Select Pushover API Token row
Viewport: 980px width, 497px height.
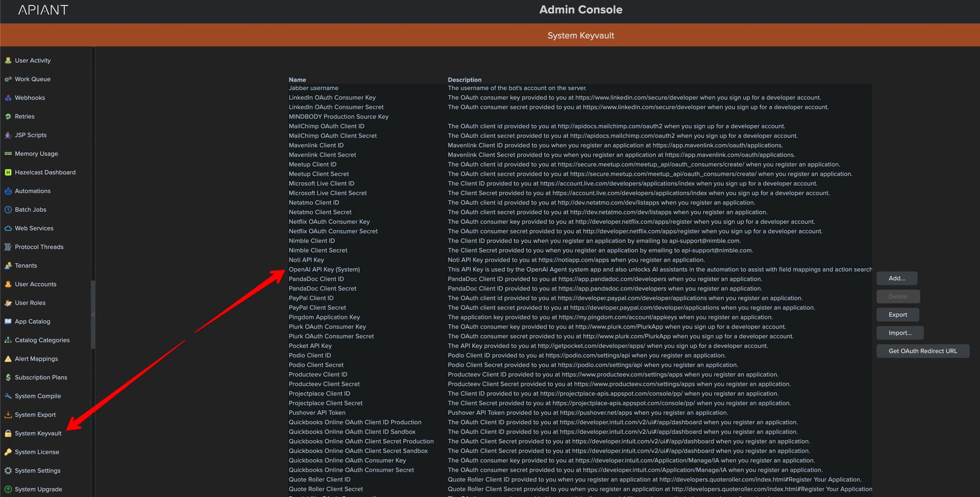(580, 413)
